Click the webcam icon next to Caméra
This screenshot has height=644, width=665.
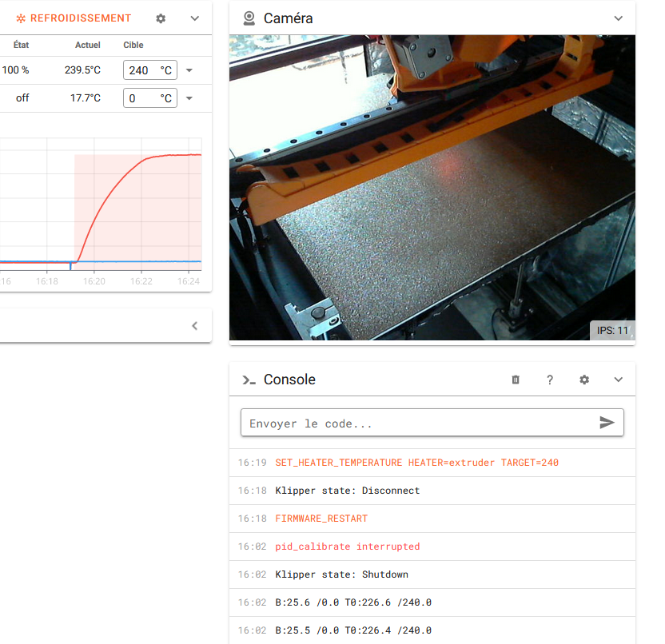(x=249, y=18)
